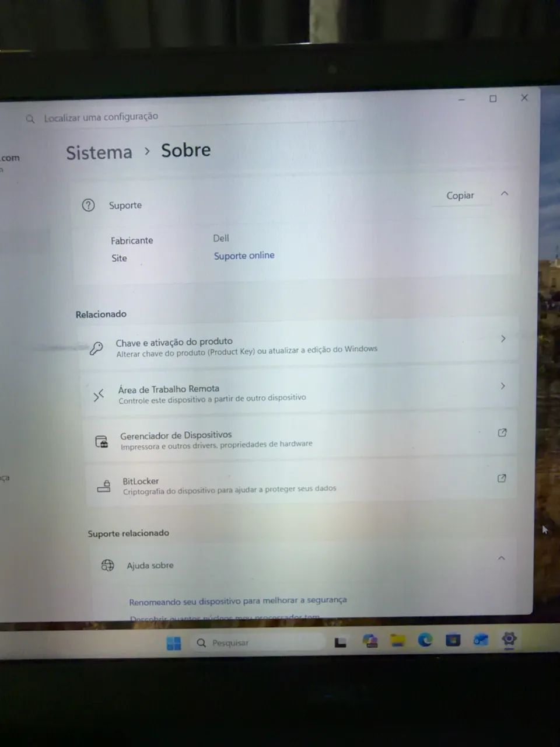The width and height of the screenshot is (560, 747).
Task: Click the taskbar Pesquisar search box
Action: coord(259,643)
